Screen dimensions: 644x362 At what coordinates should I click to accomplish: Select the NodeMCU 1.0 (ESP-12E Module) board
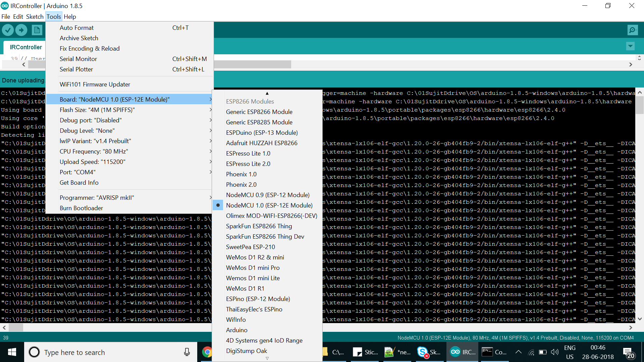(269, 205)
